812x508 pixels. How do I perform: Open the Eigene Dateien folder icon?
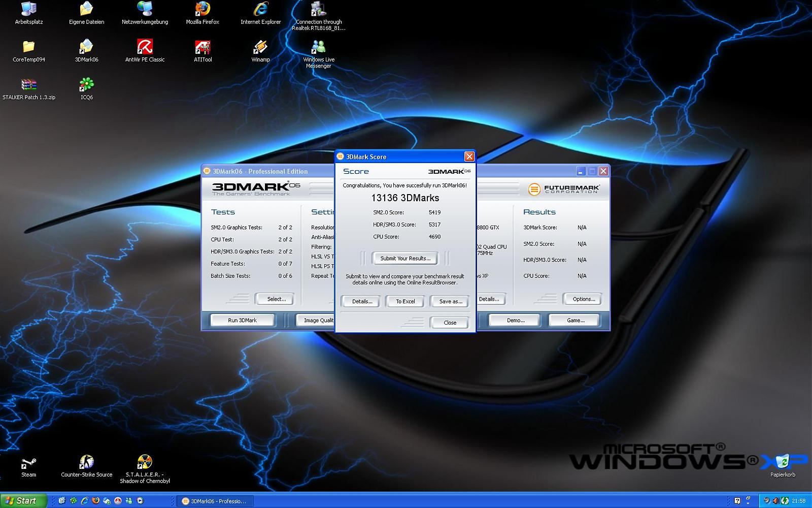87,13
